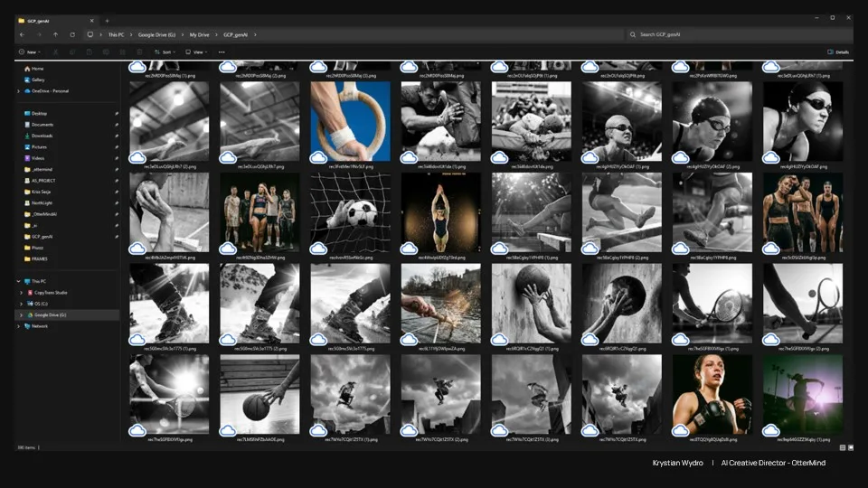Open the View dropdown menu

[196, 52]
